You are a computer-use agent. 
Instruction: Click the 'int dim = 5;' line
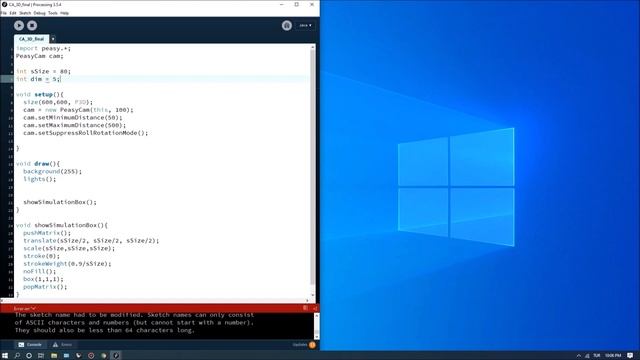point(38,79)
